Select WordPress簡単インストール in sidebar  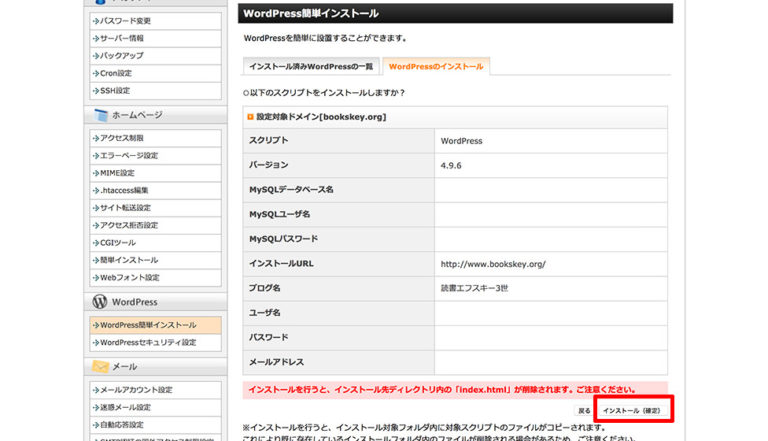[x=156, y=325]
